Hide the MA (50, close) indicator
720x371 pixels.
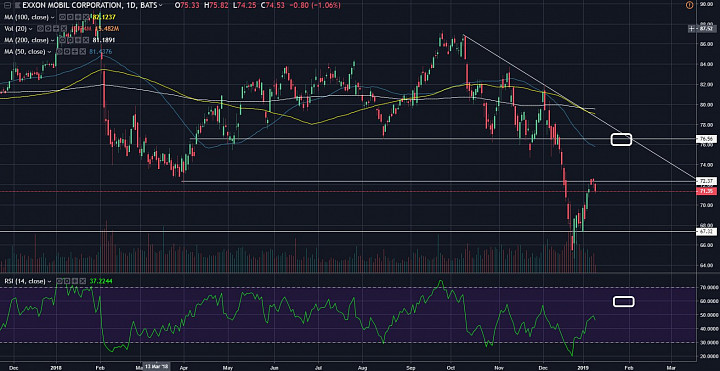click(59, 51)
